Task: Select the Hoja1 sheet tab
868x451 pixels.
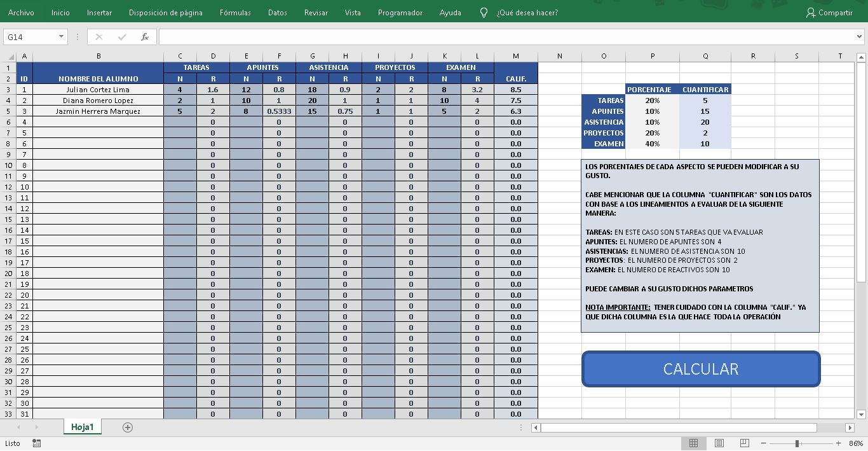Action: [x=82, y=427]
